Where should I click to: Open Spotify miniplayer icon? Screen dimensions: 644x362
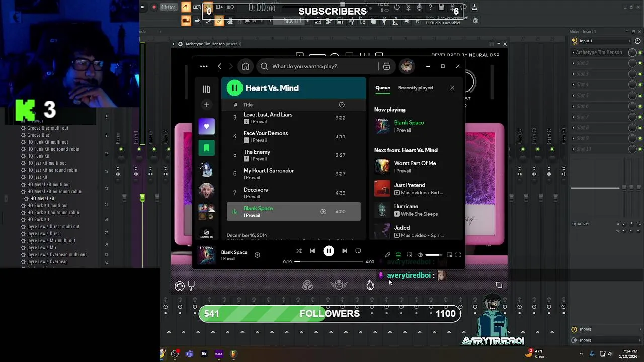pos(449,255)
